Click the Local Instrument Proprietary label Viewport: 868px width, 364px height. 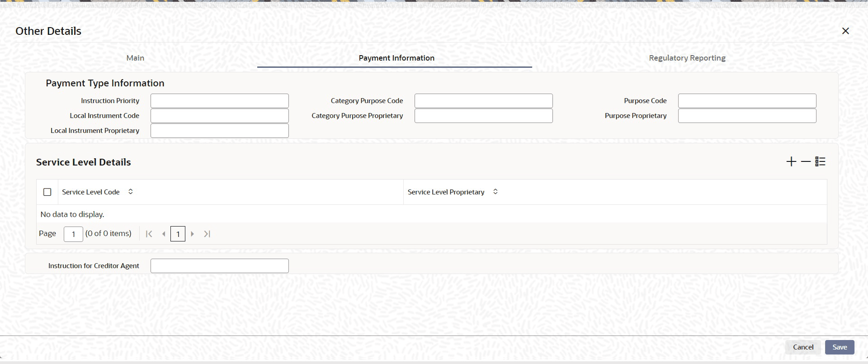click(x=95, y=131)
